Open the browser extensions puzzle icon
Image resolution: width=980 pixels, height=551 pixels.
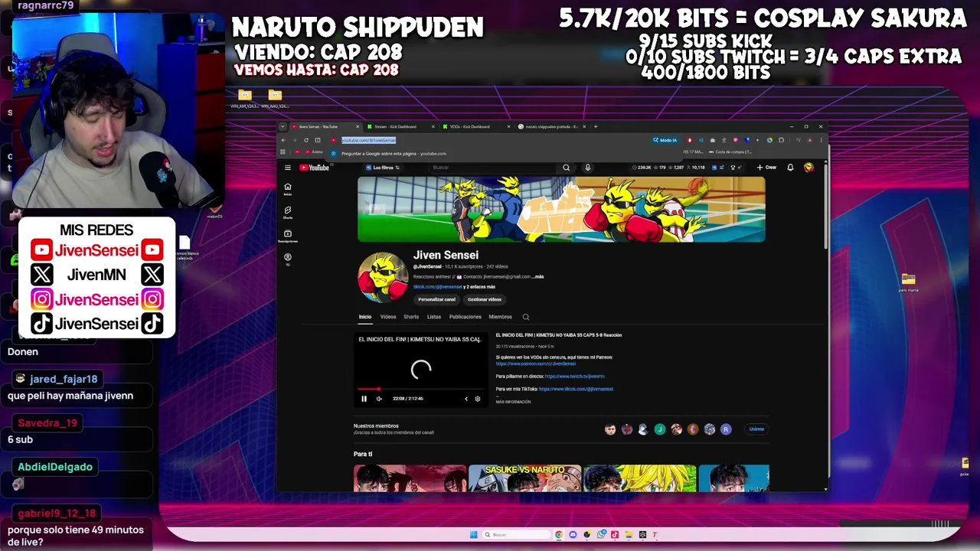coord(781,140)
